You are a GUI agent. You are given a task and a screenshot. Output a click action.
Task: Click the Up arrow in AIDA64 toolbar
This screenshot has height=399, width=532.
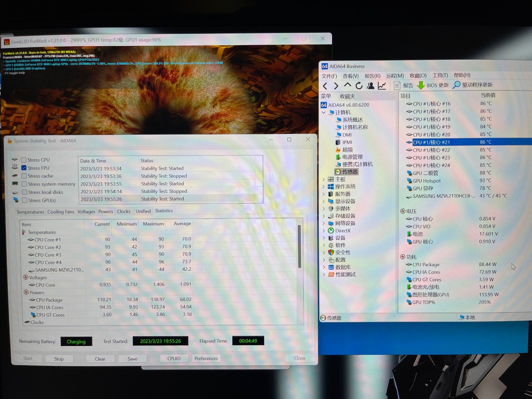347,85
